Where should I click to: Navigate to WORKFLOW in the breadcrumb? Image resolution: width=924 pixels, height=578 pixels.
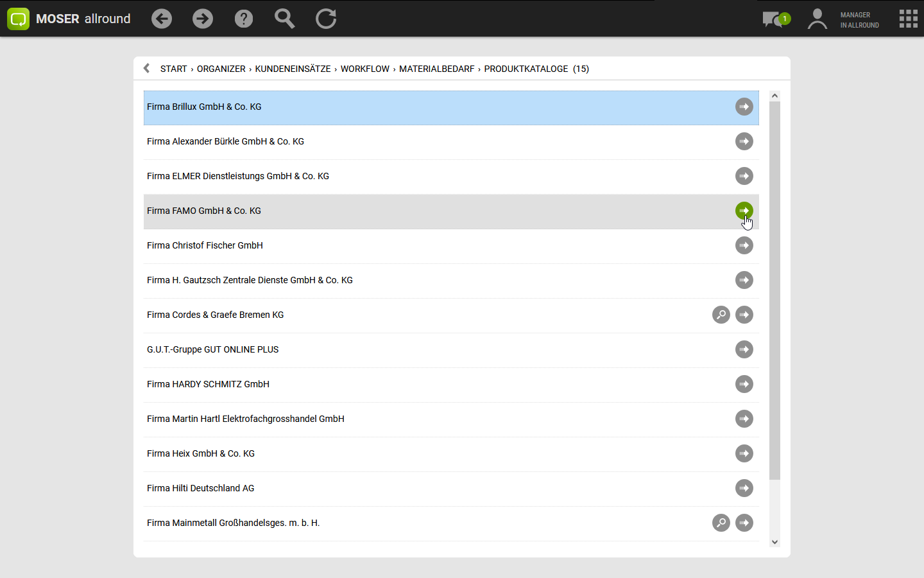click(x=364, y=69)
